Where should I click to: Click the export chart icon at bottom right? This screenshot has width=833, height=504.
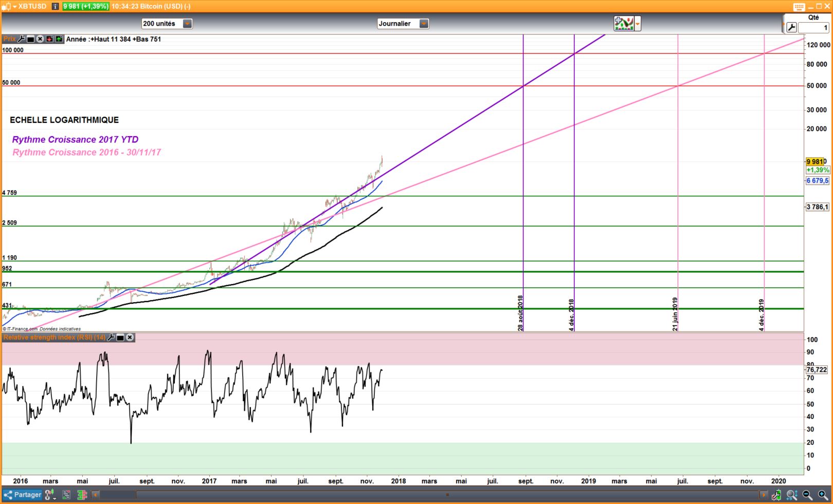click(776, 495)
